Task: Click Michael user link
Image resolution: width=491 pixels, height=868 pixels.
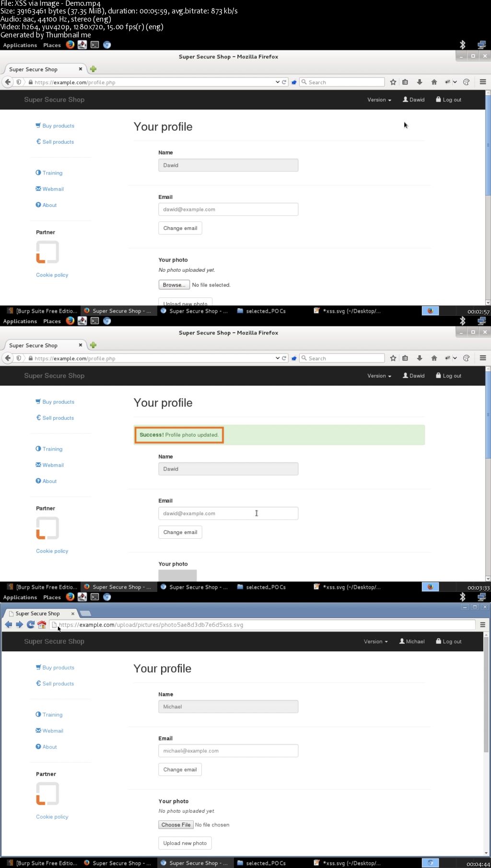Action: click(x=412, y=641)
